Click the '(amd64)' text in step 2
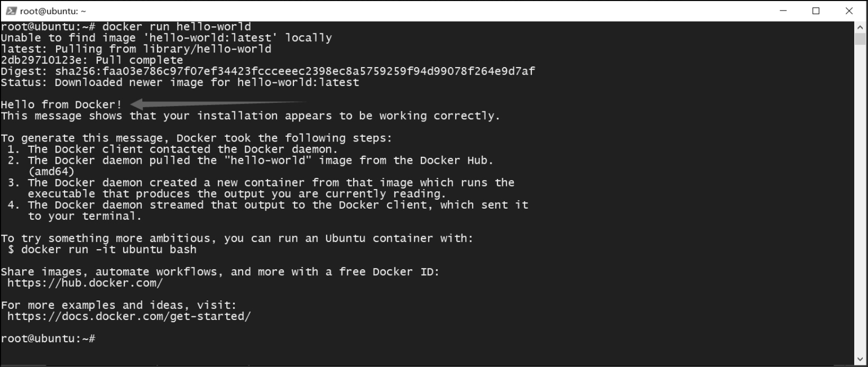 click(x=51, y=172)
